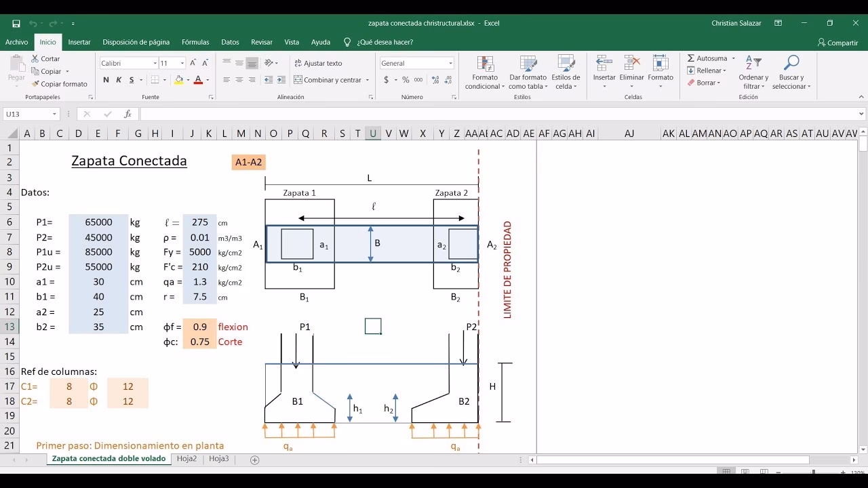Click the yellow fill color bucket
This screenshot has height=488, width=868.
(178, 80)
